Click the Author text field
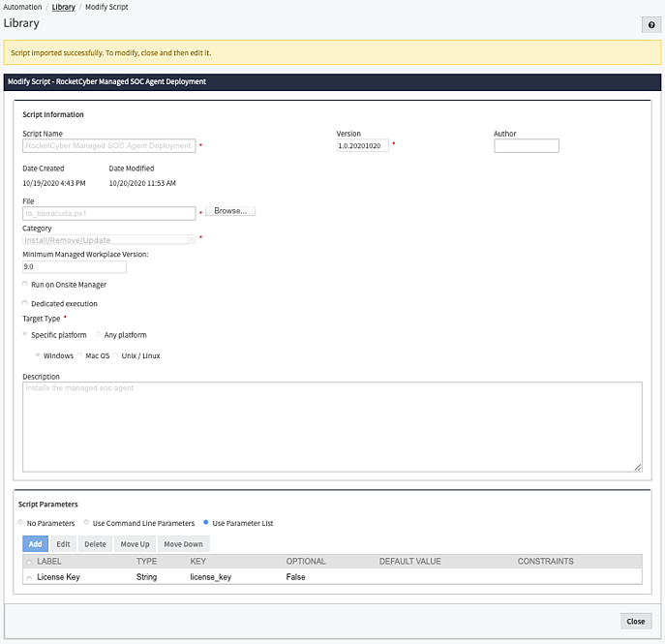Viewport: 665px width, 644px height. [x=527, y=145]
